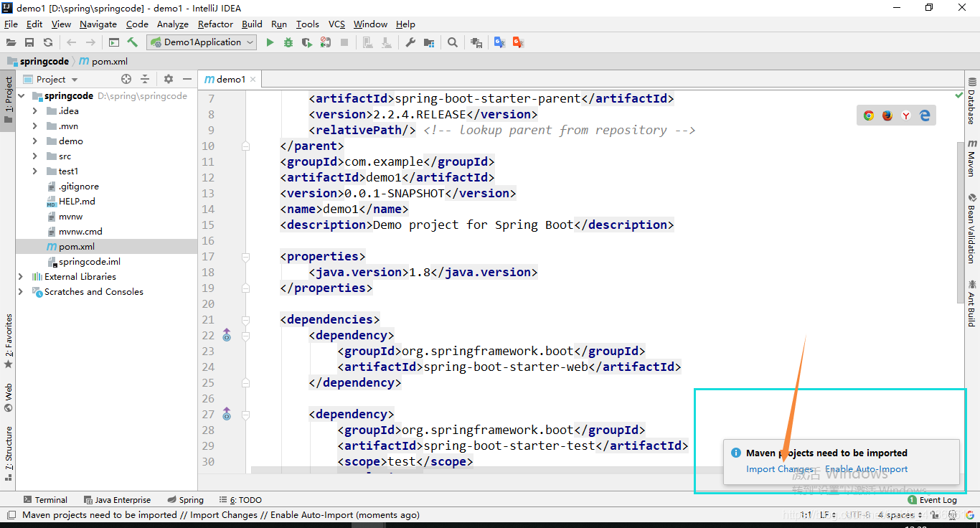Click the green Build hammer icon
This screenshot has width=980, height=528.
(133, 42)
